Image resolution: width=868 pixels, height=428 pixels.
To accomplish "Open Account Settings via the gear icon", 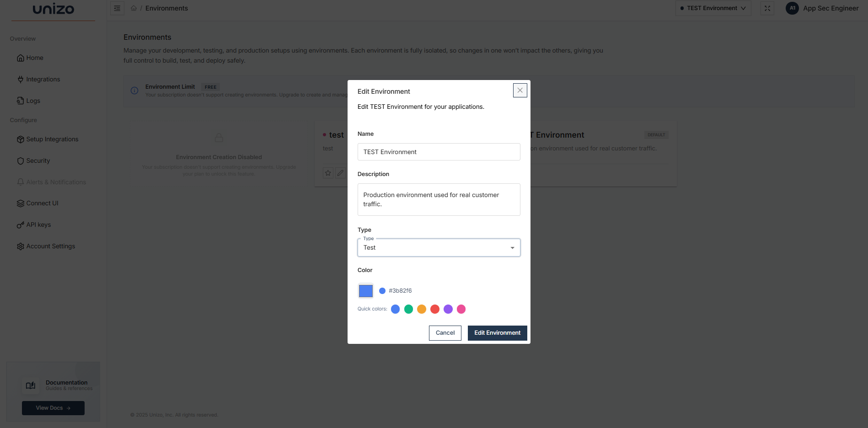I will point(21,246).
